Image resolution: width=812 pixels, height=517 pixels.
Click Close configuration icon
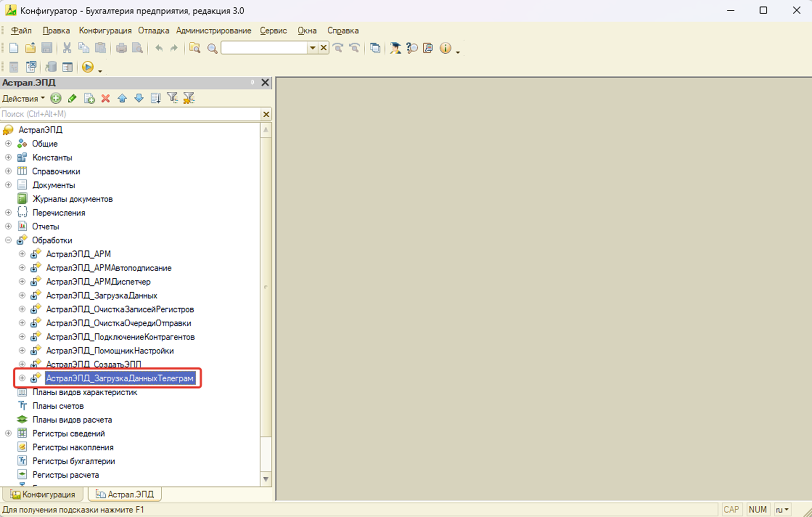31,67
